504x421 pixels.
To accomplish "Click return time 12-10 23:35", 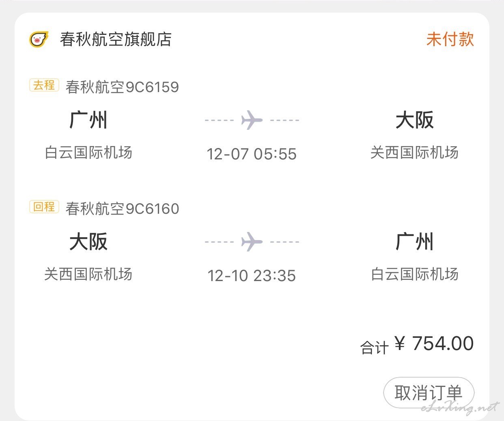I will click(x=252, y=276).
